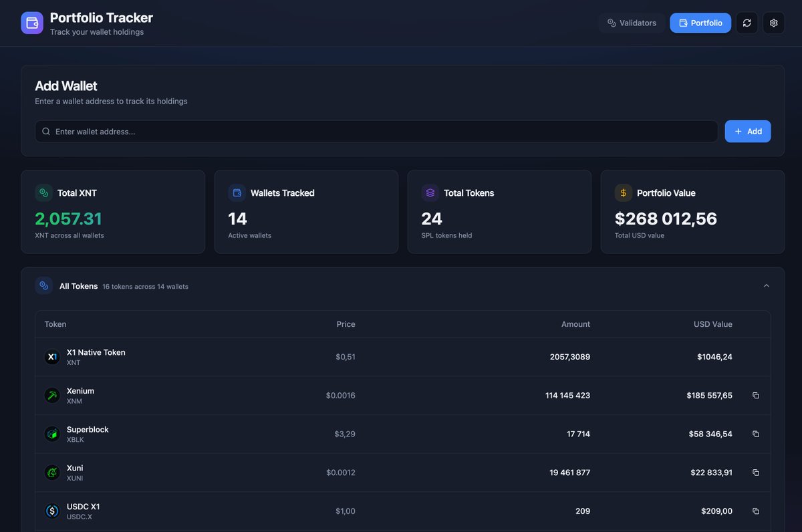This screenshot has width=802, height=532.
Task: Select the X1 Native Token name
Action: pos(96,352)
